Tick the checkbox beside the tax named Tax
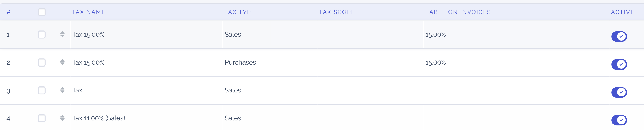 [42, 90]
